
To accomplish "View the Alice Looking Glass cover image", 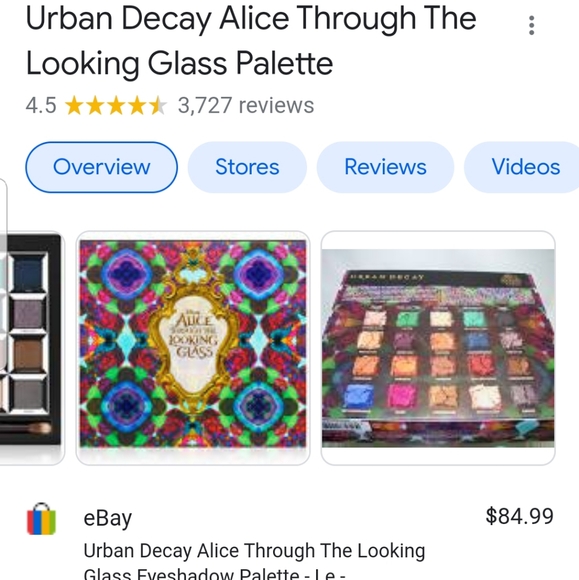I will 193,348.
